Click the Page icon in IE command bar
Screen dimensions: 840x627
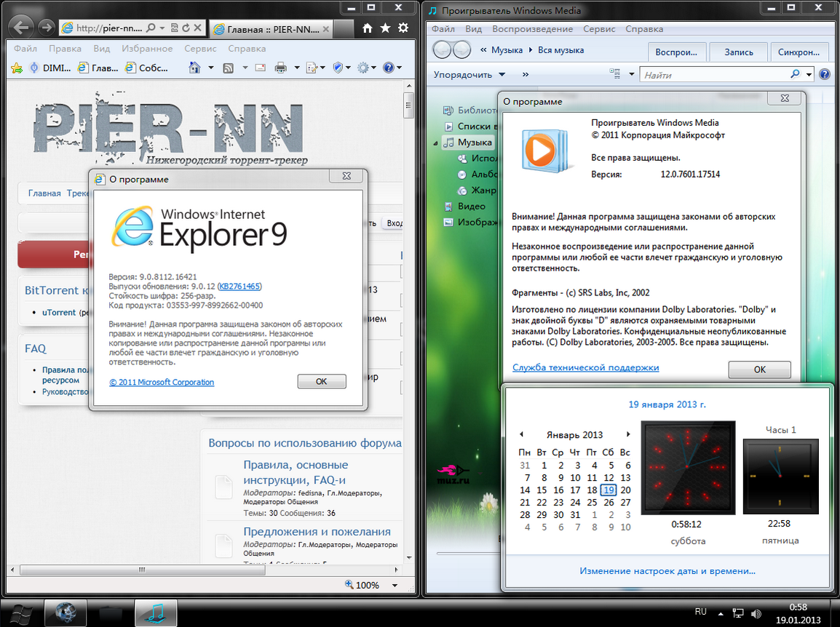point(312,68)
